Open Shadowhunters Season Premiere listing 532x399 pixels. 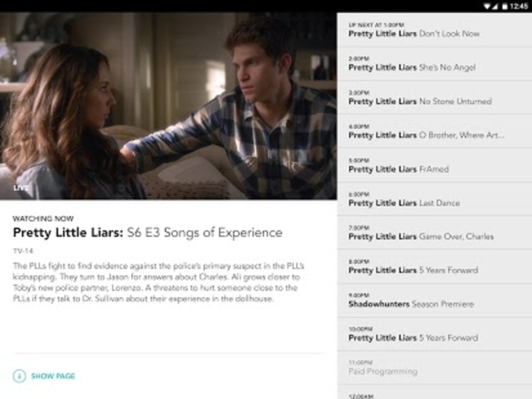point(434,300)
